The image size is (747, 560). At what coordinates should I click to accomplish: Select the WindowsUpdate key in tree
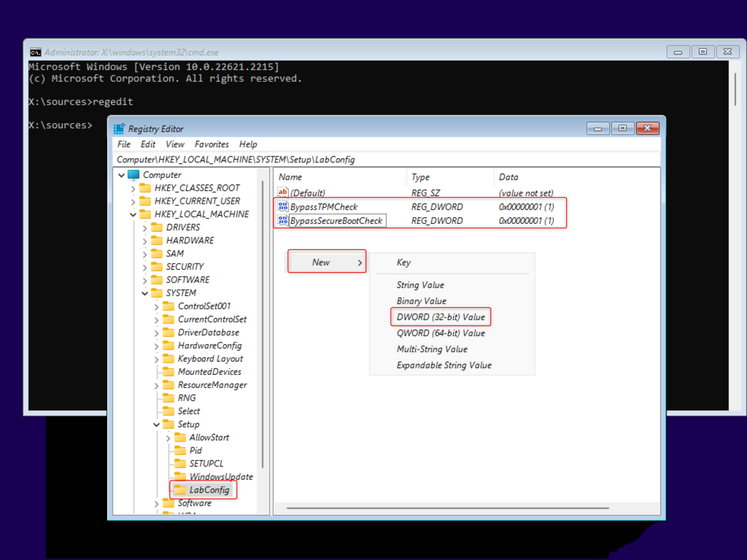click(221, 477)
